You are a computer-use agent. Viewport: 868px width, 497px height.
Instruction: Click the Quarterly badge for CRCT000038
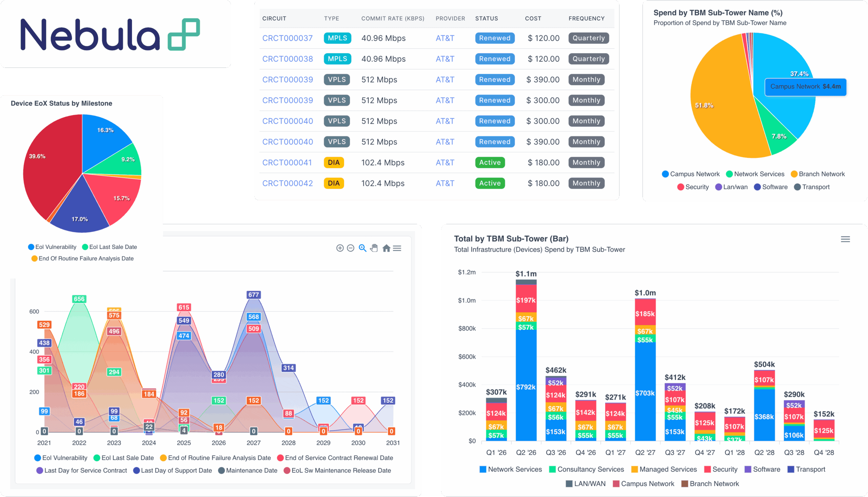[x=588, y=59]
